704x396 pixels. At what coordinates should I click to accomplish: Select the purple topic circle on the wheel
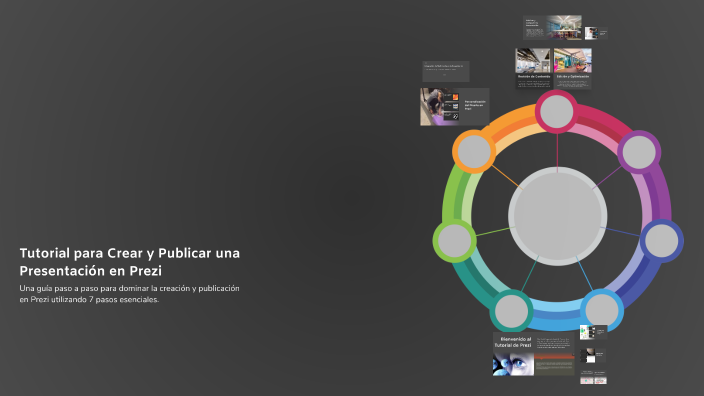pos(639,152)
